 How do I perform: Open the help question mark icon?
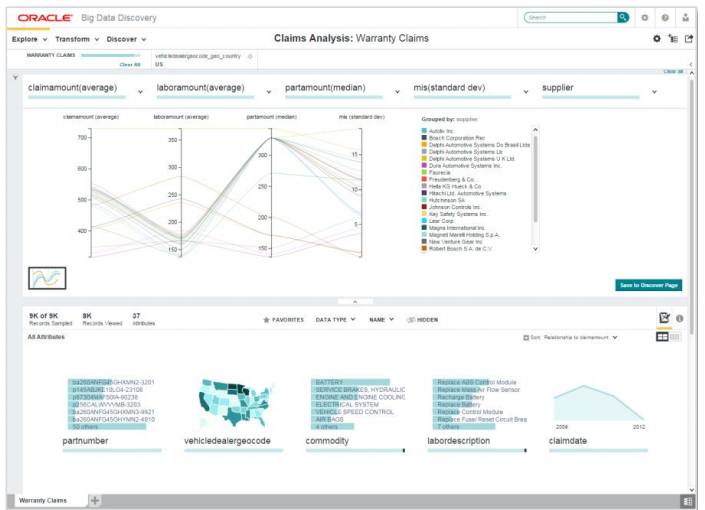tap(665, 17)
